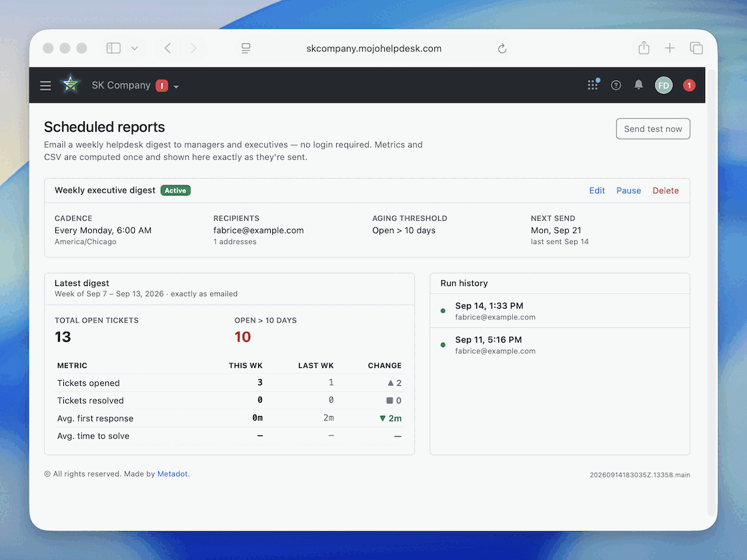Select the Sep 11, 5:16 PM run entry
747x560 pixels.
[x=560, y=345]
